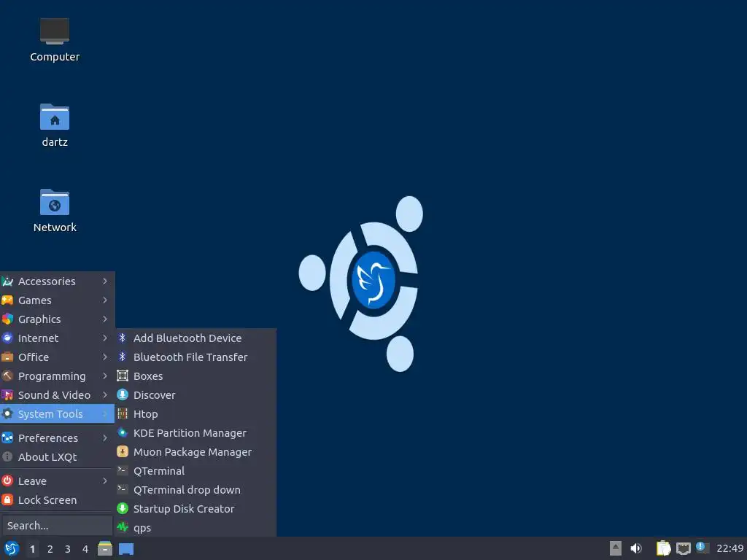
Task: Open the clipboard manager tray icon
Action: tap(663, 548)
